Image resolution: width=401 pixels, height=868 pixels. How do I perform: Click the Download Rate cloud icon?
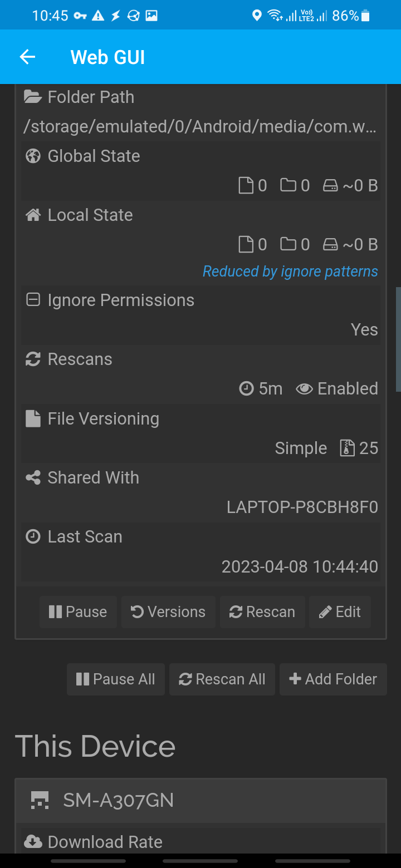point(34,841)
